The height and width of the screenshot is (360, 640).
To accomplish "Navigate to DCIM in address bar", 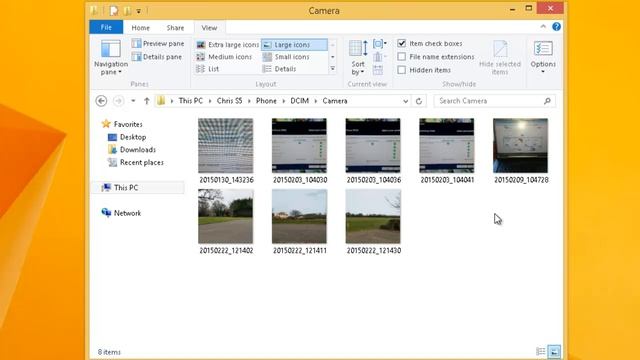I will (299, 101).
